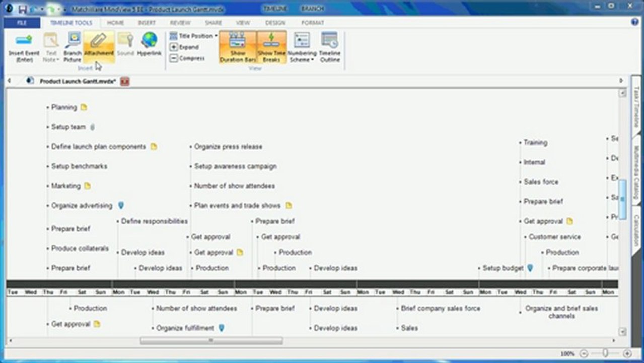Select the Organize press release event
Image resolution: width=644 pixels, height=363 pixels.
[228, 147]
